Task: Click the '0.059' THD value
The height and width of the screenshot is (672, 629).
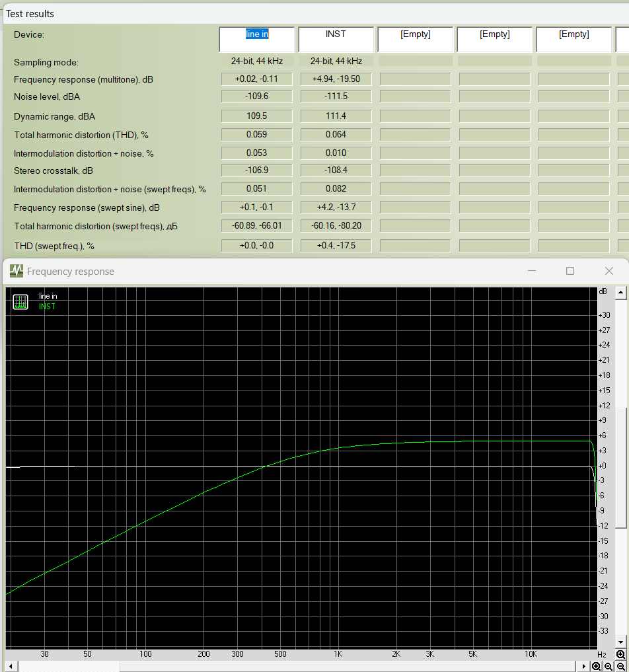Action: 256,134
